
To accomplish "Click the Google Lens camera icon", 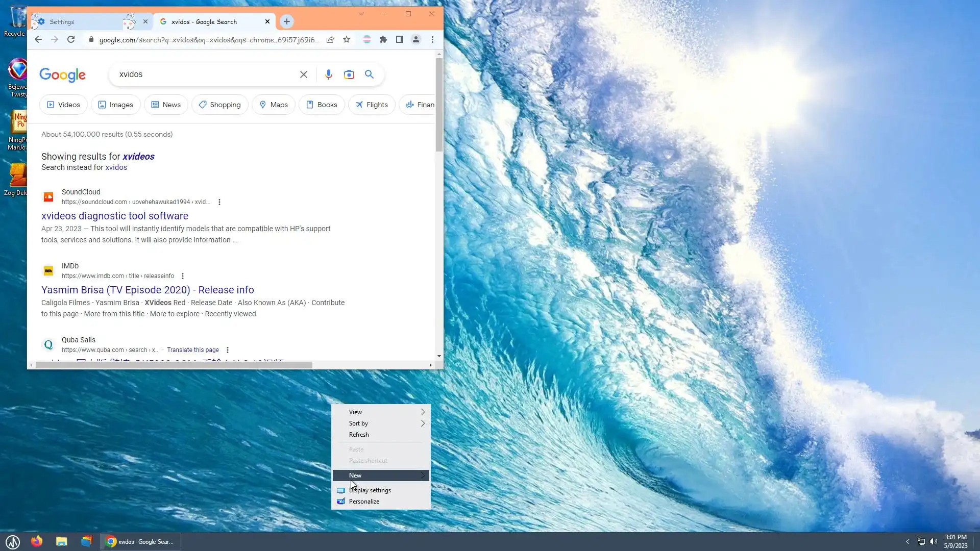I will click(349, 74).
